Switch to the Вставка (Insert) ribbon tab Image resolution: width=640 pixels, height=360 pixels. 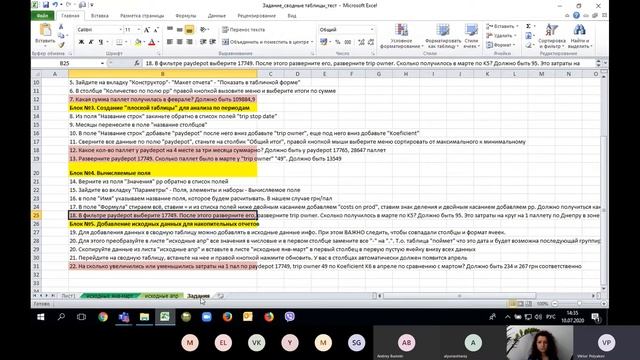click(100, 16)
